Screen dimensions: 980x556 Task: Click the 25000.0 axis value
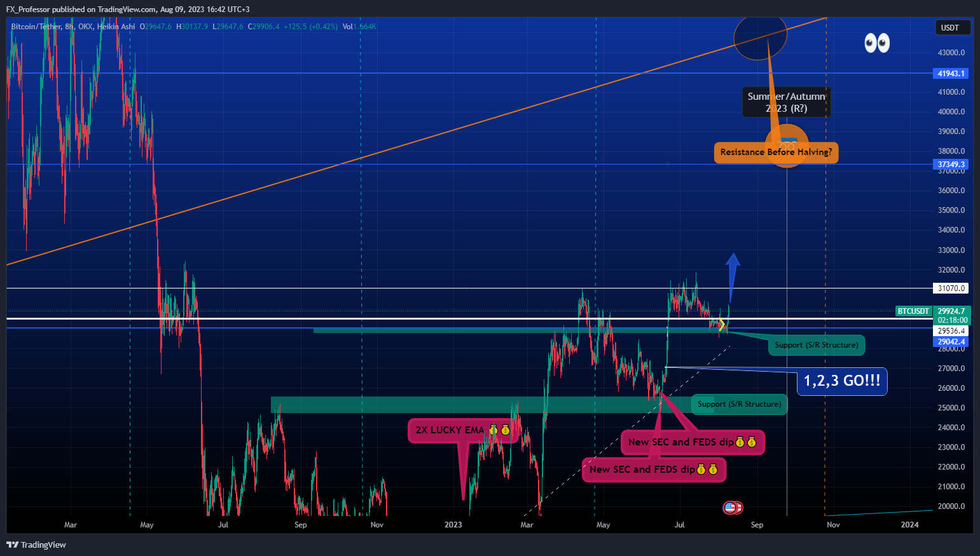[951, 408]
